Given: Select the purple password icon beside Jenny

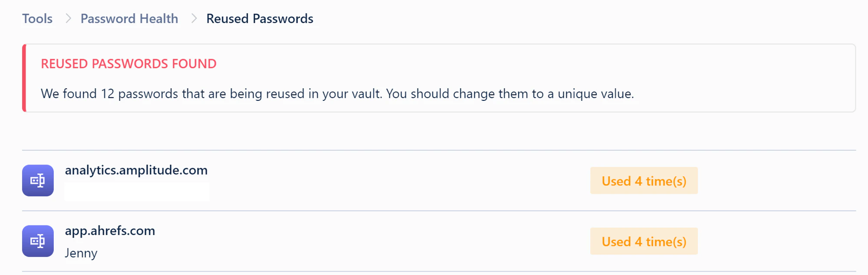Looking at the screenshot, I should click(37, 241).
